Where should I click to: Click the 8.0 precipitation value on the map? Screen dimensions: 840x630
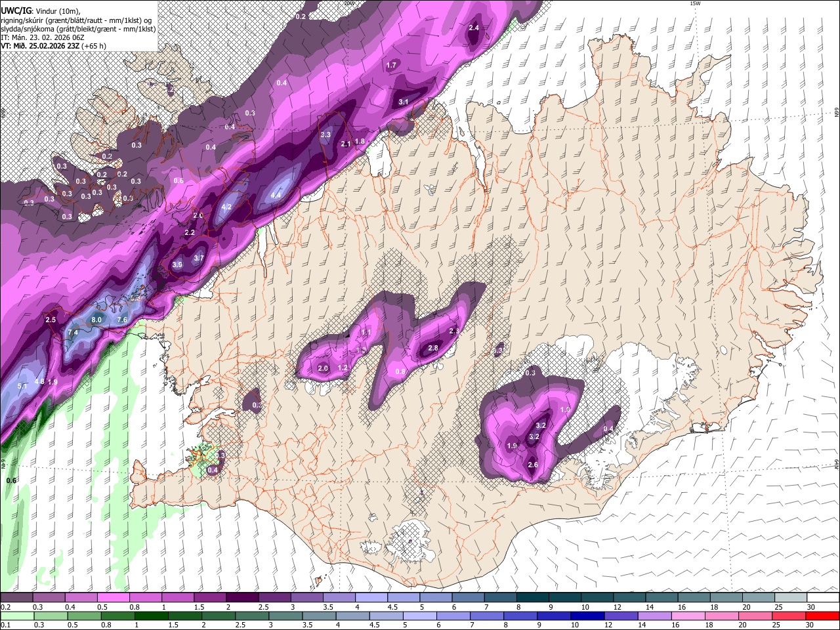pos(97,320)
